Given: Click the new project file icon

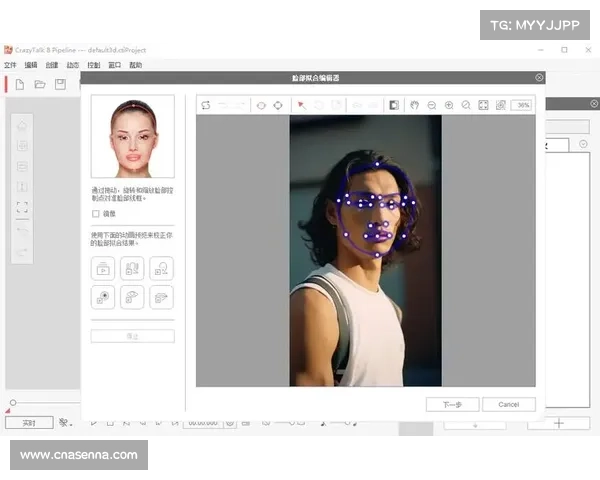Looking at the screenshot, I should click(x=19, y=85).
